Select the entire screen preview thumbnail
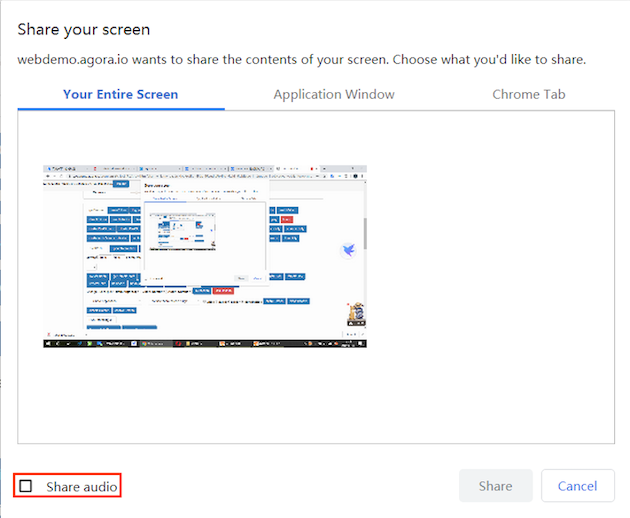Image resolution: width=630 pixels, height=518 pixels. (205, 256)
